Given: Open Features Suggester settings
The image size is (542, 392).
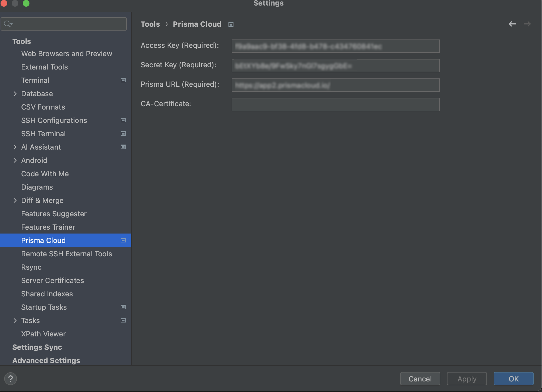Looking at the screenshot, I should (54, 214).
